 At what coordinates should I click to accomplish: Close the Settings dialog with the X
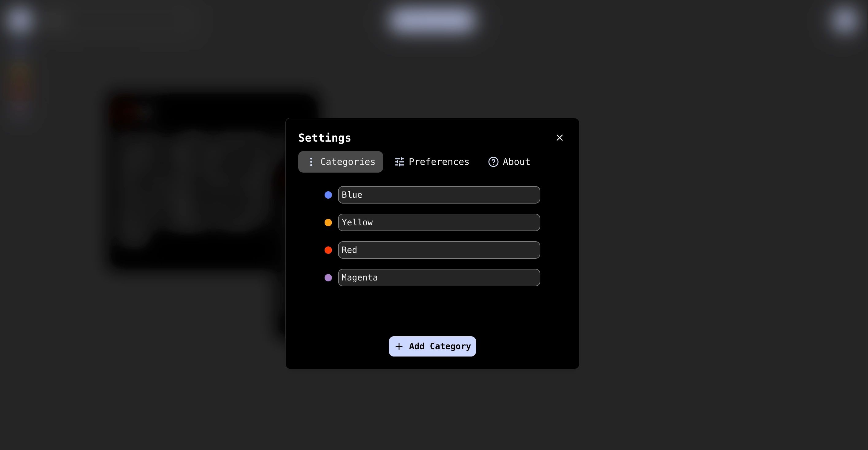559,138
